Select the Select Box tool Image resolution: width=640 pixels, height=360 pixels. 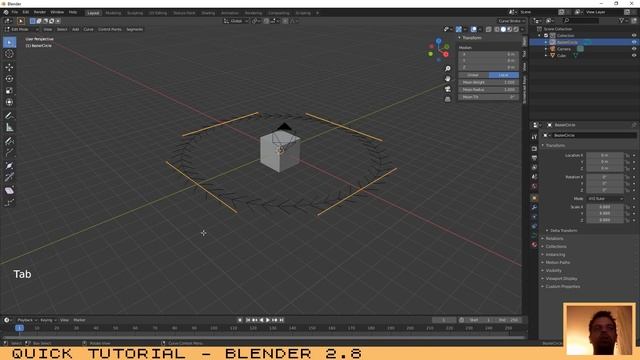(x=9, y=42)
